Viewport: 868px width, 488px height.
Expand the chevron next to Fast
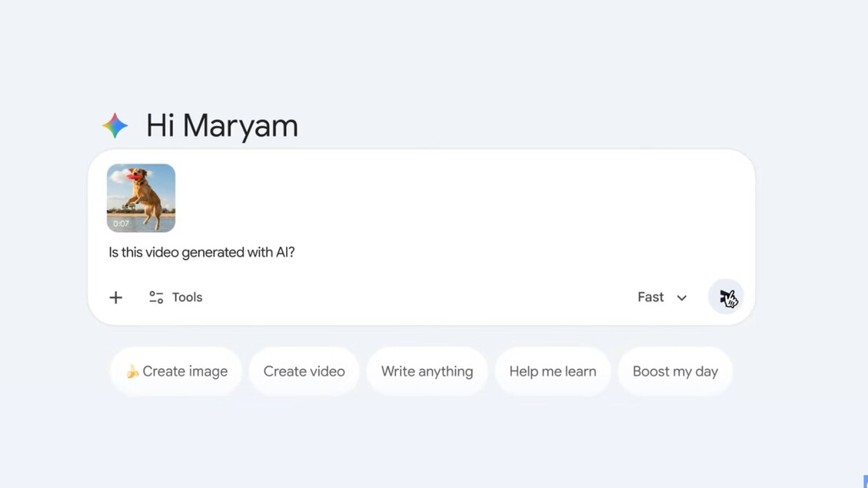coord(682,298)
